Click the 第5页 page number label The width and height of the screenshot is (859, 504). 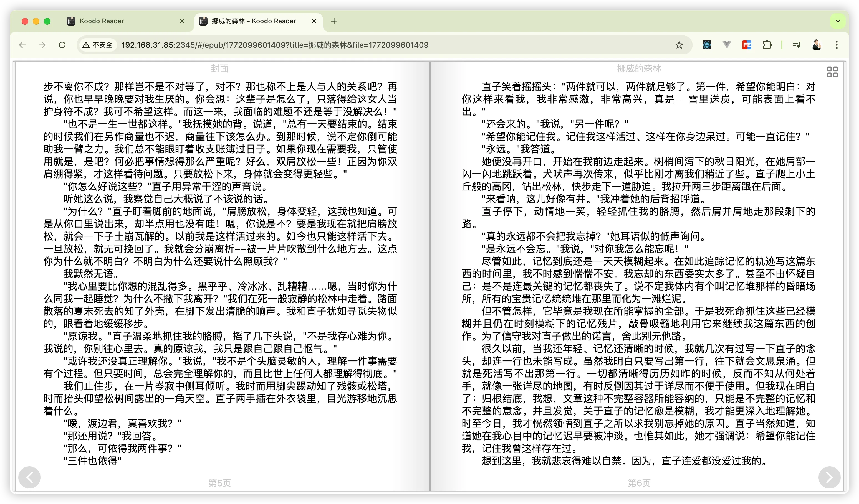click(219, 483)
